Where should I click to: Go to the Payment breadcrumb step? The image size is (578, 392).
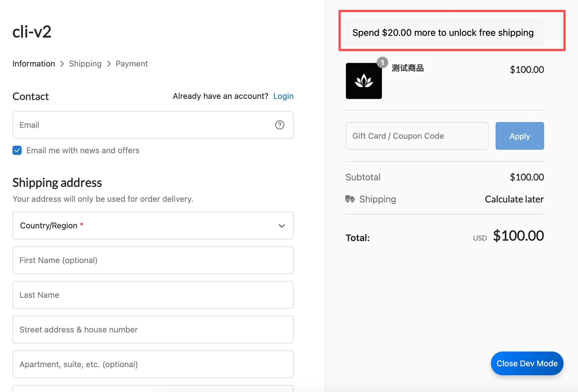[132, 64]
